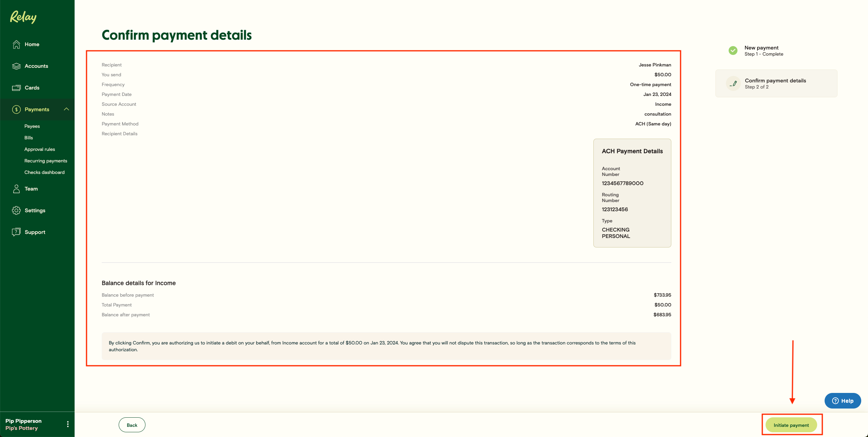
Task: Click the Relay logo
Action: (22, 17)
